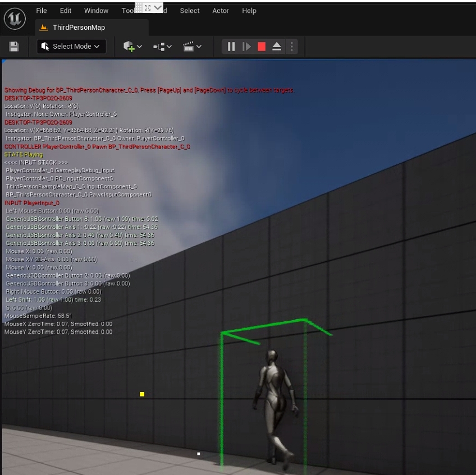Open the Blueprints toolbar dropdown
This screenshot has width=476, height=475.
163,47
